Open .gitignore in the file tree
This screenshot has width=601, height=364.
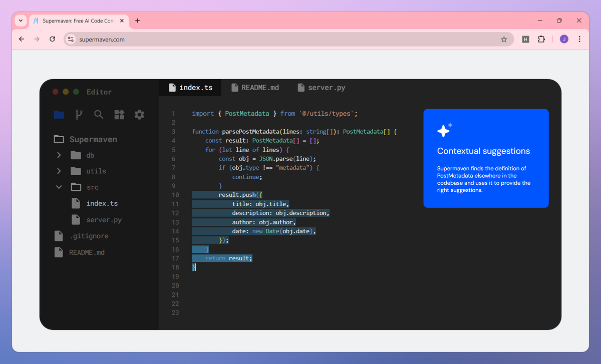89,236
